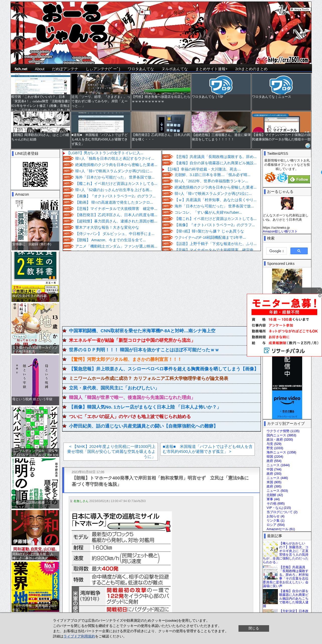Open the トマホーク missile infographic image

[x=121, y=562]
